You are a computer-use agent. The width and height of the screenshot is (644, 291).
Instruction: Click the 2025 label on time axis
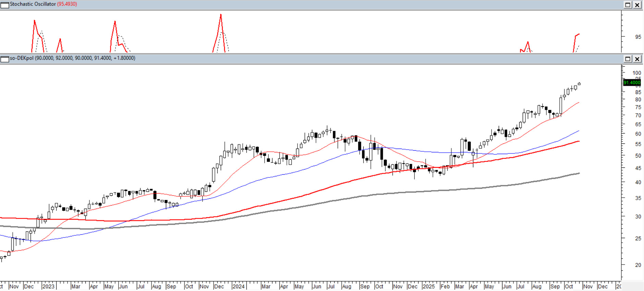point(428,286)
